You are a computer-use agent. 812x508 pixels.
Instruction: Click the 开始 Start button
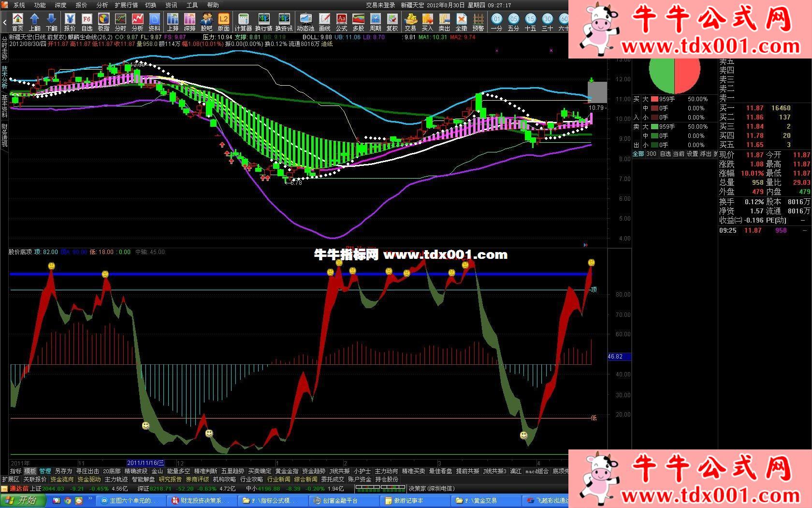click(22, 500)
